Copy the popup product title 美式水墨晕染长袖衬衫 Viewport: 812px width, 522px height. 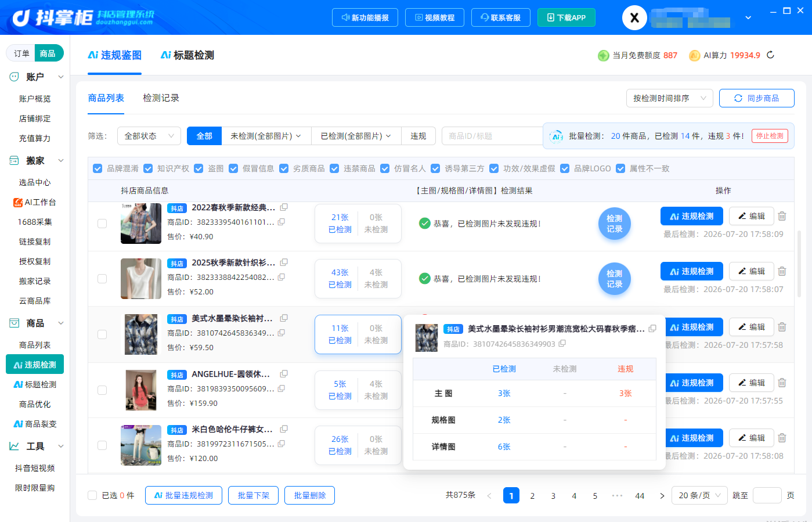click(x=652, y=329)
